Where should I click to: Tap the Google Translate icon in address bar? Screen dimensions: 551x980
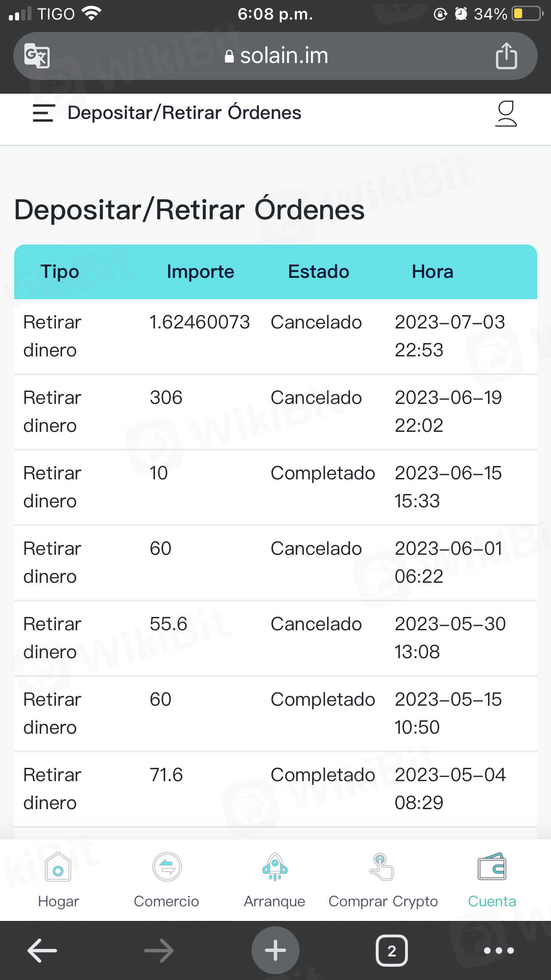click(37, 56)
